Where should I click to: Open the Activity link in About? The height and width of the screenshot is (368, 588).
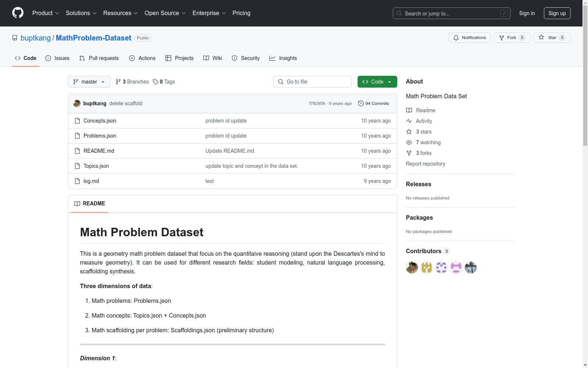419,121
